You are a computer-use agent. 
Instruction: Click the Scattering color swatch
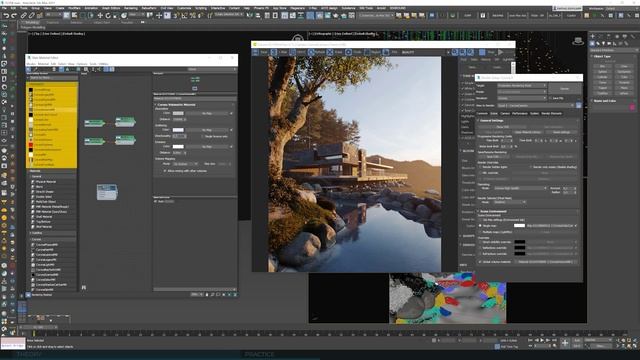coord(178,130)
